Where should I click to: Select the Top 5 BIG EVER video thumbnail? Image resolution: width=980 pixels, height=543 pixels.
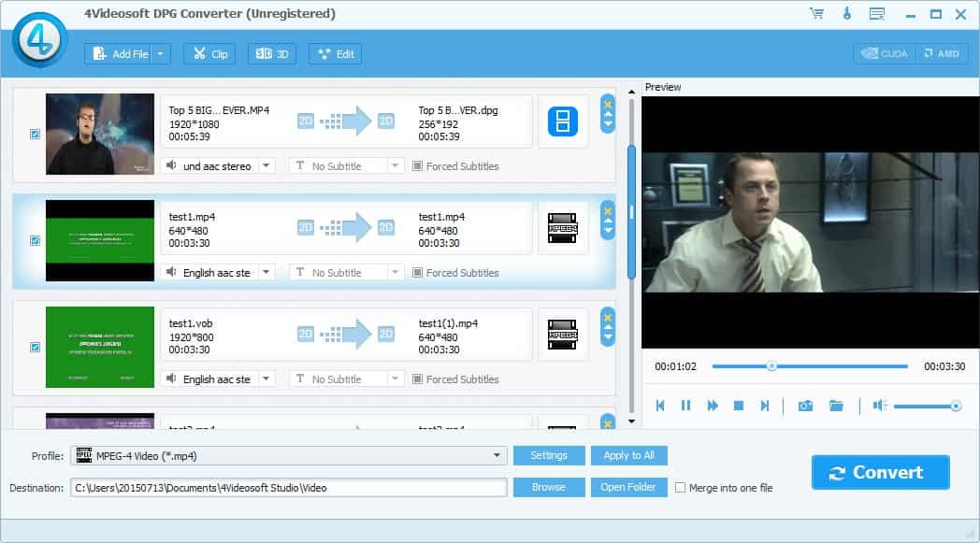tap(99, 134)
